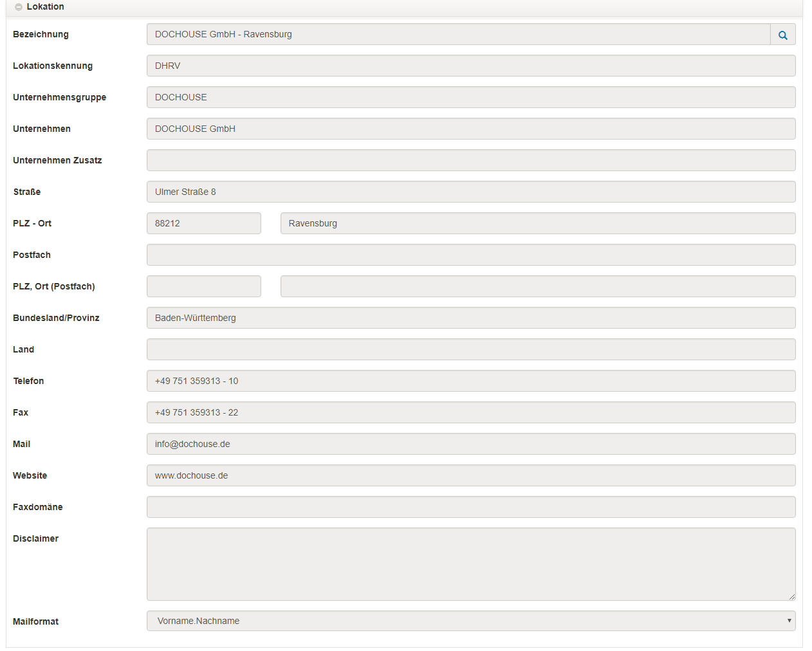Viewport: 812px width, 651px height.
Task: Click the Fax number field
Action: 470,412
